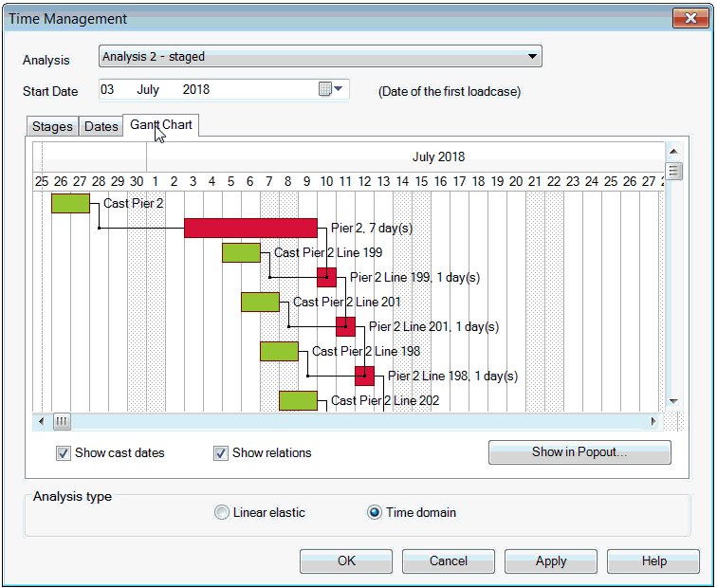Select the red Pier 2 Line 199 block
Image resolution: width=717 pixels, height=588 pixels.
[326, 277]
